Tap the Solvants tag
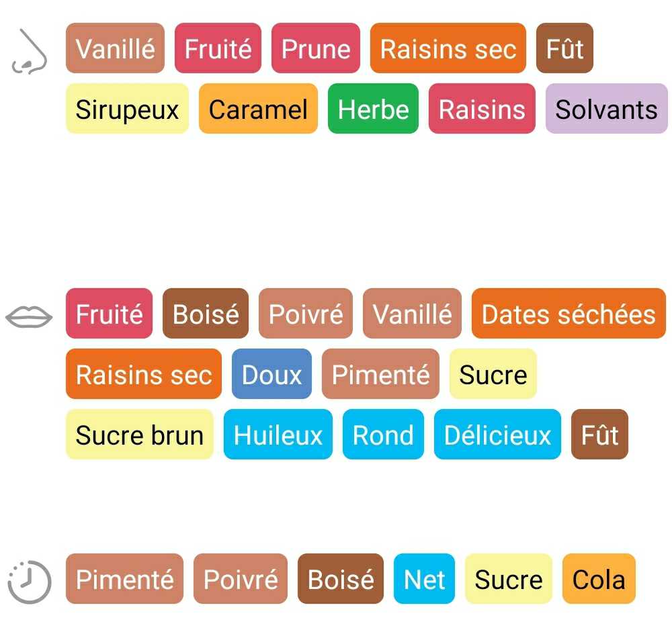The height and width of the screenshot is (628, 672). [x=606, y=109]
